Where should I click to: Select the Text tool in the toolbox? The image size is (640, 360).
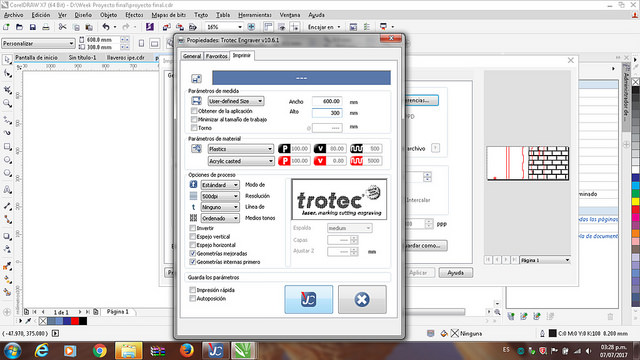coord(7,190)
